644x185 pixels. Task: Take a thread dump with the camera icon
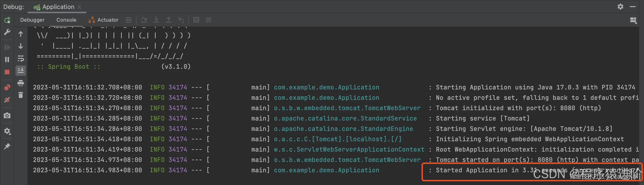click(x=7, y=115)
